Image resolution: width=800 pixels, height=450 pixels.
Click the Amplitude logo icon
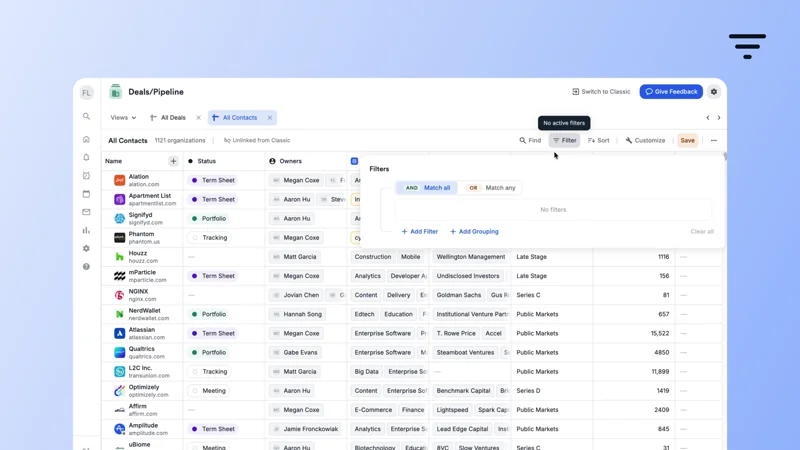119,429
